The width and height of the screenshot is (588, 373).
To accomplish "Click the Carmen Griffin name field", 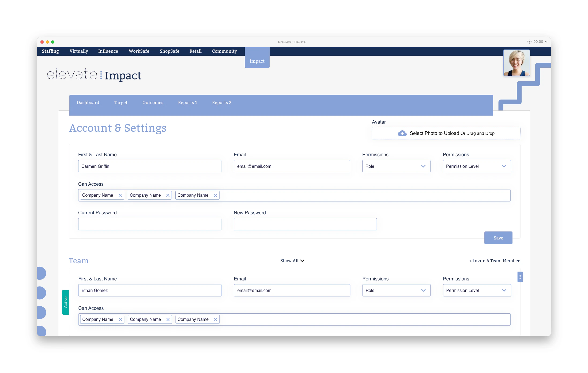I will click(x=150, y=166).
